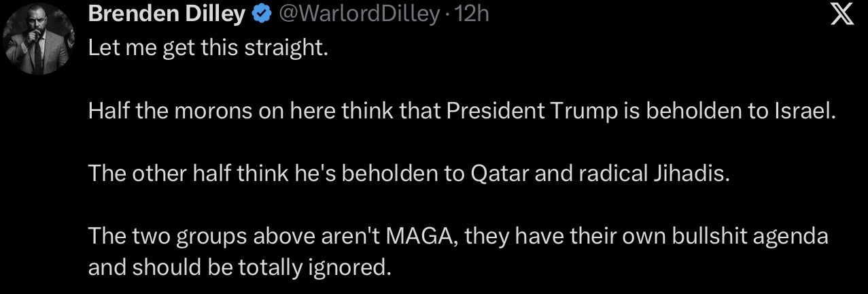Click the word "morons" in the post

tap(211, 111)
